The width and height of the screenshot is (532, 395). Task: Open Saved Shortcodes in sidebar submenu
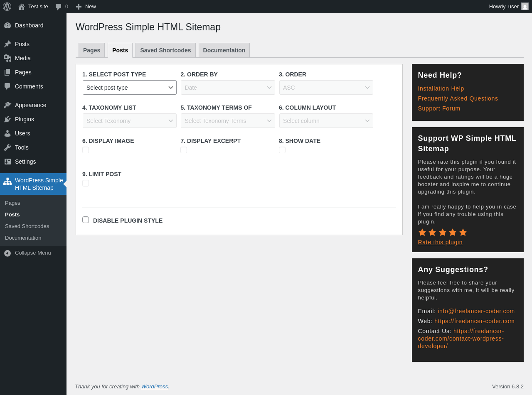pyautogui.click(x=27, y=226)
